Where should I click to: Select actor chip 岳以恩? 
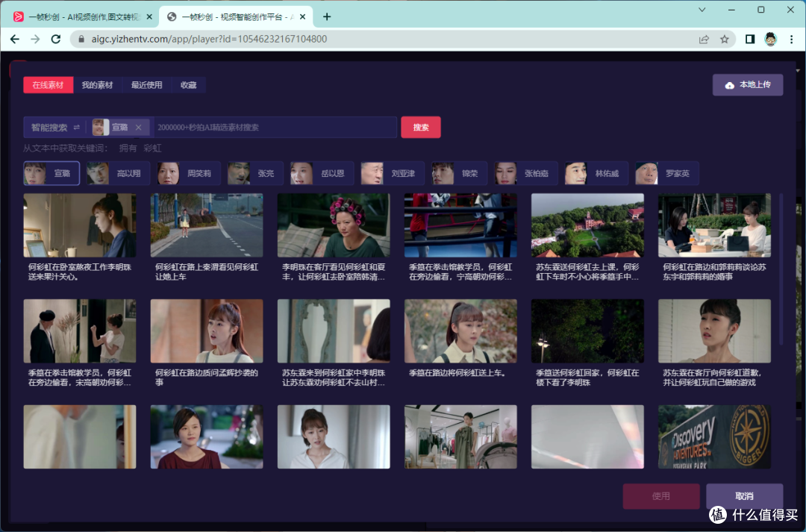[x=322, y=173]
